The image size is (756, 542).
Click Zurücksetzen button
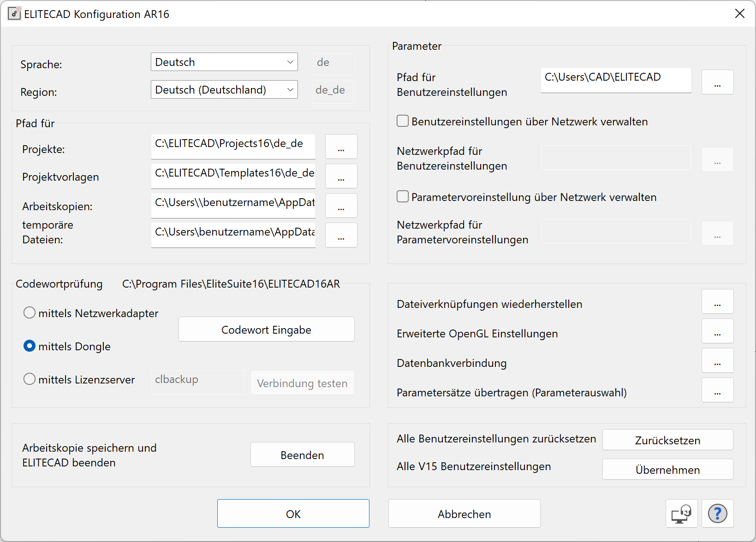click(x=668, y=440)
